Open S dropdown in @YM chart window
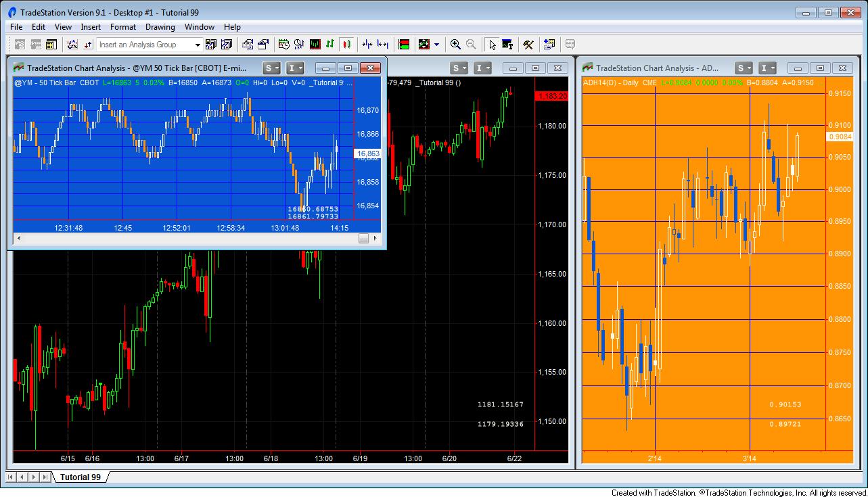 coord(271,68)
